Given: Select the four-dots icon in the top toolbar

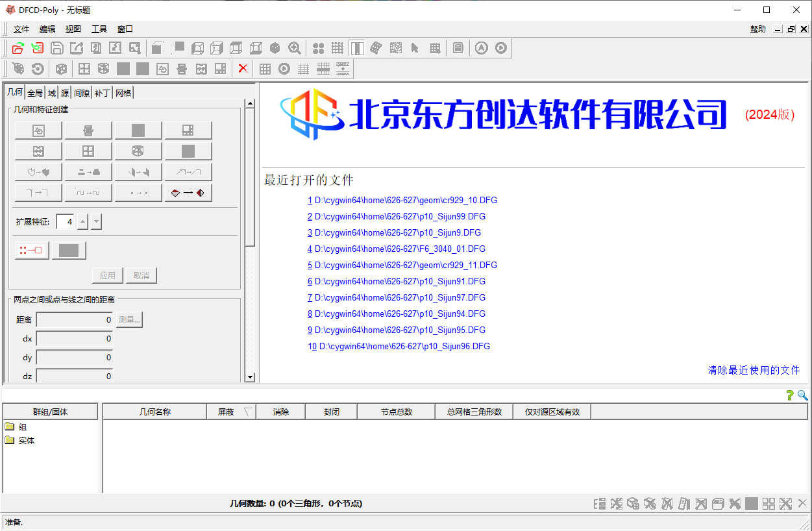Looking at the screenshot, I should 318,48.
